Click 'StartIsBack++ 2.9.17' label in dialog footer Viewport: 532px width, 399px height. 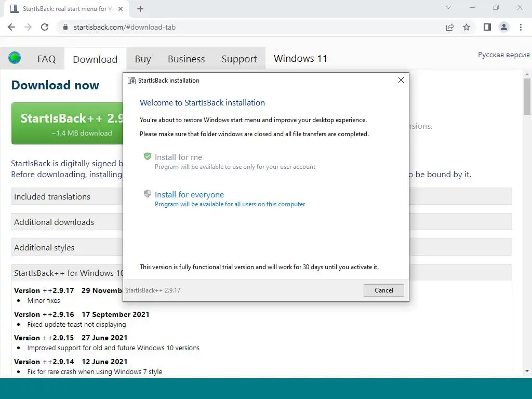[x=153, y=290]
